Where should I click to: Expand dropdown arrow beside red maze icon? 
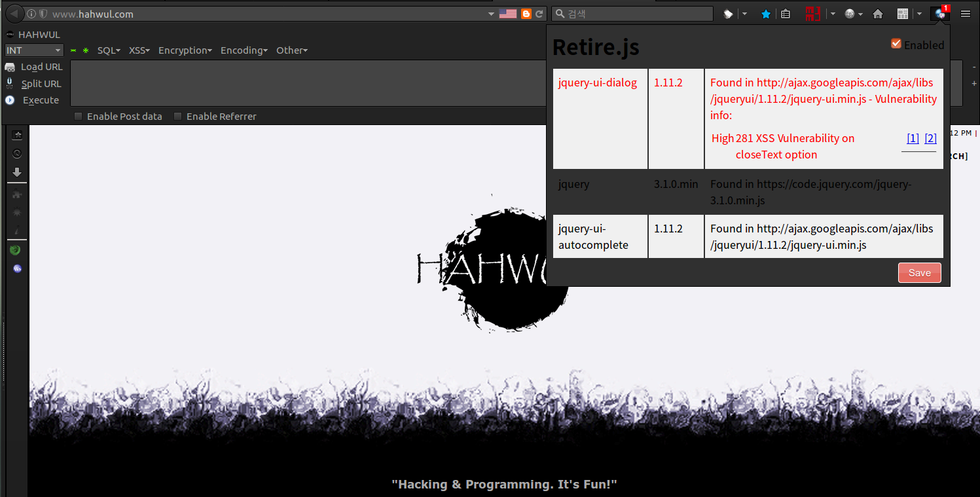click(x=833, y=14)
